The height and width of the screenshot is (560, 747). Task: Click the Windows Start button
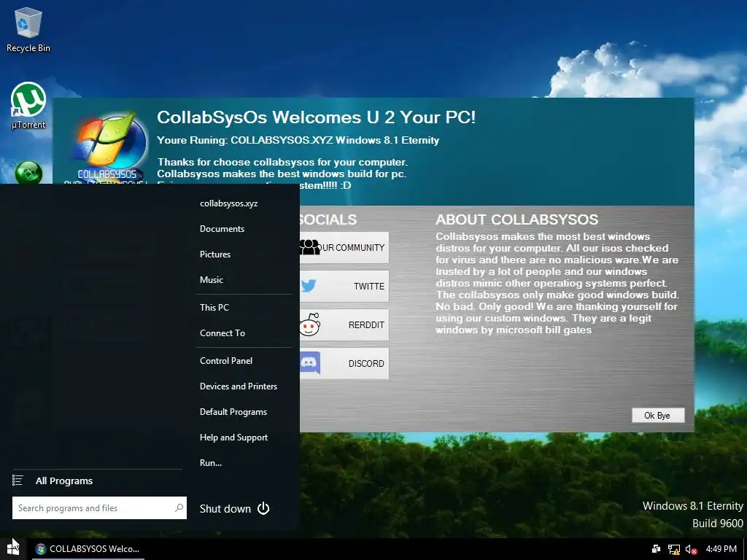click(13, 549)
